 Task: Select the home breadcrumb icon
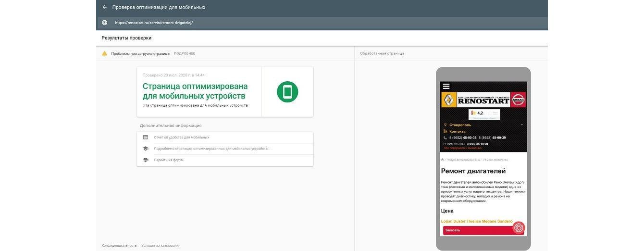tap(443, 160)
